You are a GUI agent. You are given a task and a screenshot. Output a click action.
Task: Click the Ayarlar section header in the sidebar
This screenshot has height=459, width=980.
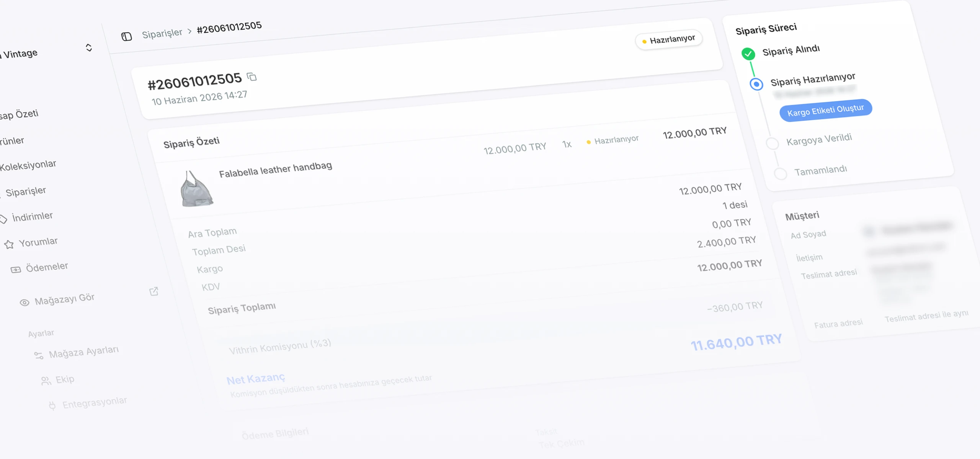(41, 334)
